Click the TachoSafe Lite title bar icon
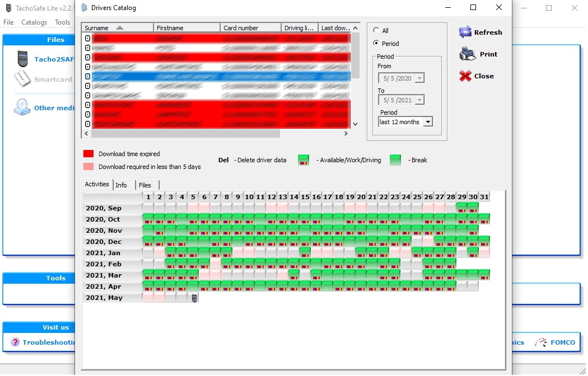Viewport: 588px width, 376px height. [7, 8]
